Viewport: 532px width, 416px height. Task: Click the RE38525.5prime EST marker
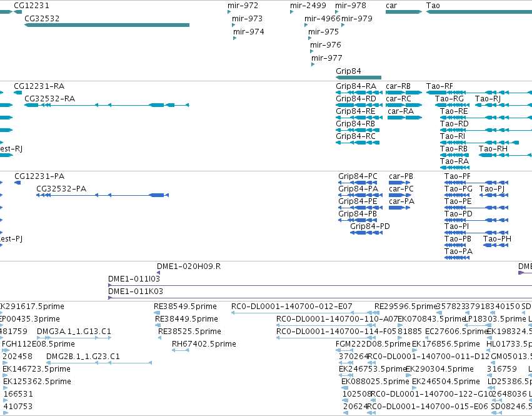[160, 338]
